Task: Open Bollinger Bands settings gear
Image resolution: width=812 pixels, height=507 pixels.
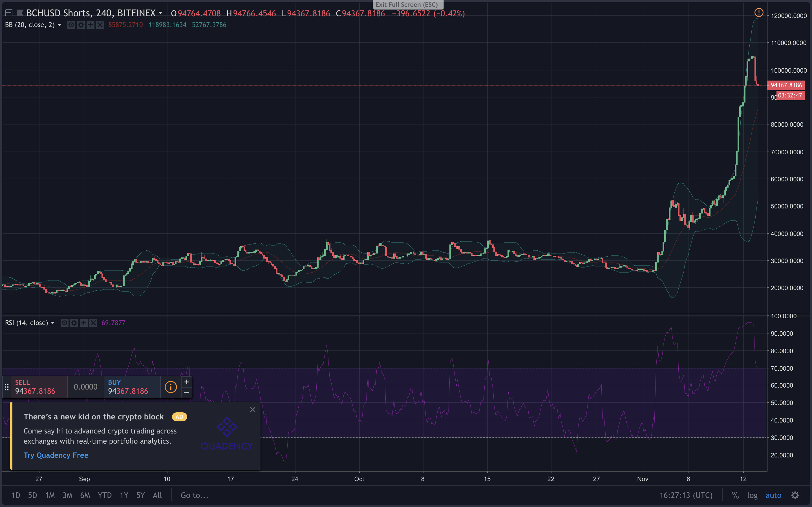Action: tap(81, 25)
